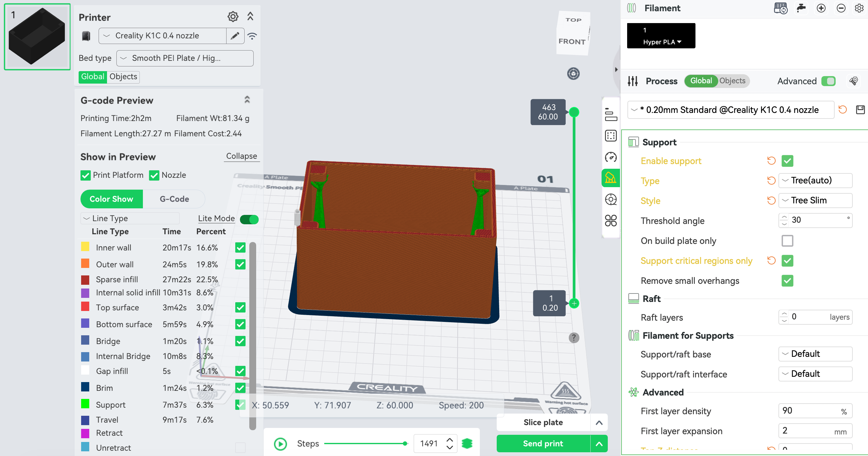Open printer settings gear icon
Viewport: 868px width, 456px height.
[232, 17]
